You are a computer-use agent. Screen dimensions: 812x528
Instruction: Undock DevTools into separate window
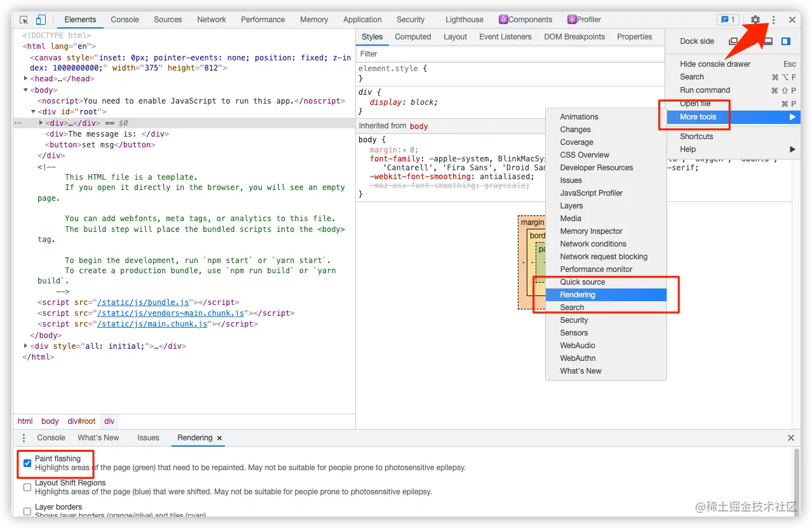click(x=733, y=41)
